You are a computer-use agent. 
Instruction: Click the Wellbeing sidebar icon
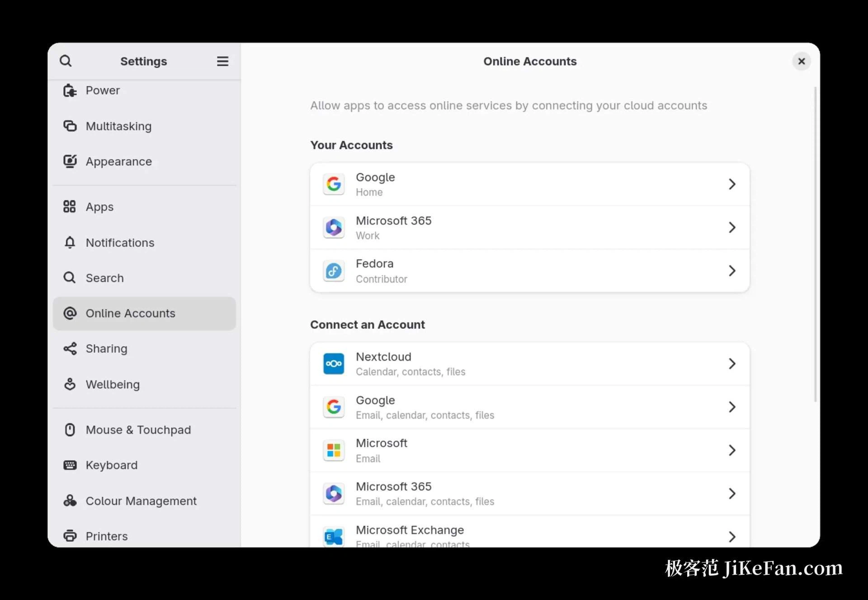point(70,384)
